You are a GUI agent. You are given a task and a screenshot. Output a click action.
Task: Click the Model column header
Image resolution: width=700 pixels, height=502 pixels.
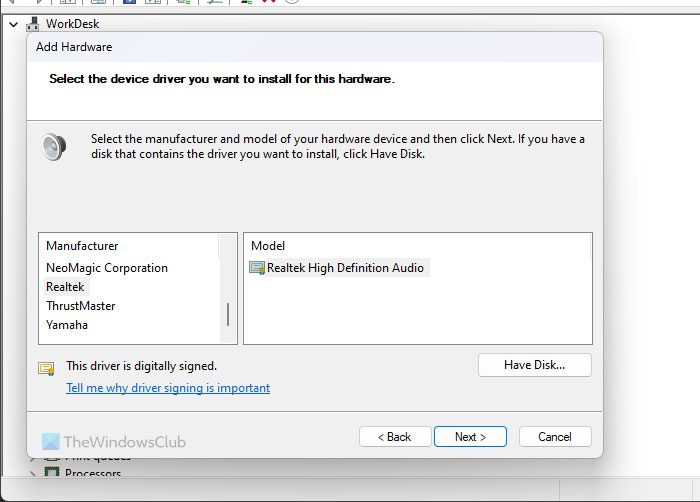pos(268,246)
